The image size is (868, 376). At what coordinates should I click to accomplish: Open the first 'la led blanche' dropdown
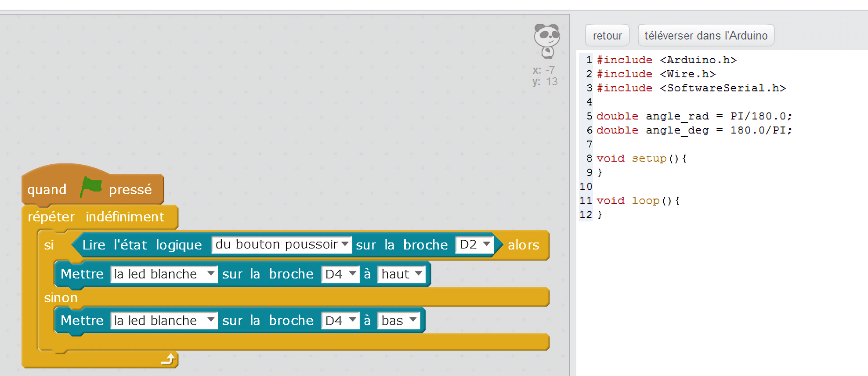coord(164,274)
